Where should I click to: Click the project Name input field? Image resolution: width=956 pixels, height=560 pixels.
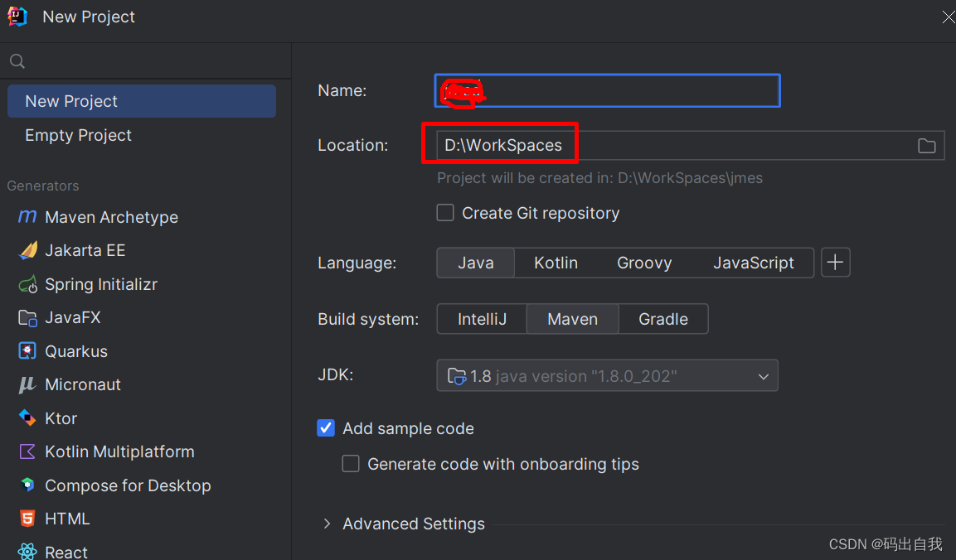[x=607, y=91]
